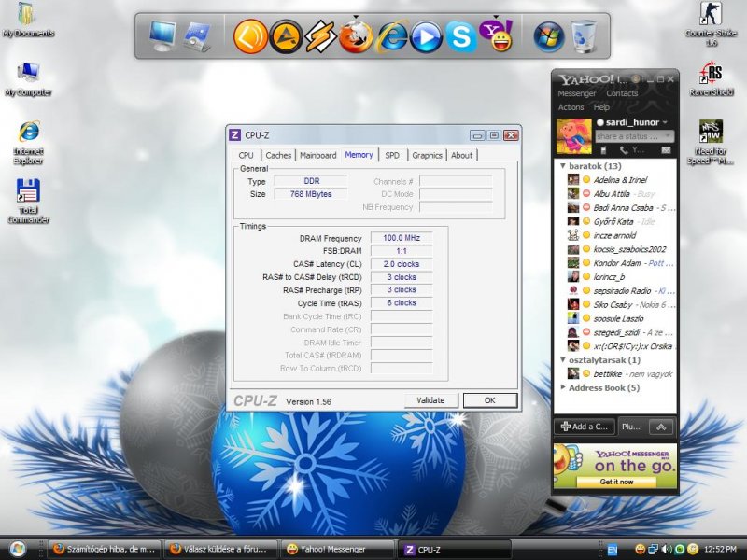
Task: Open Yahoo Messenger dock icon
Action: pos(496,35)
